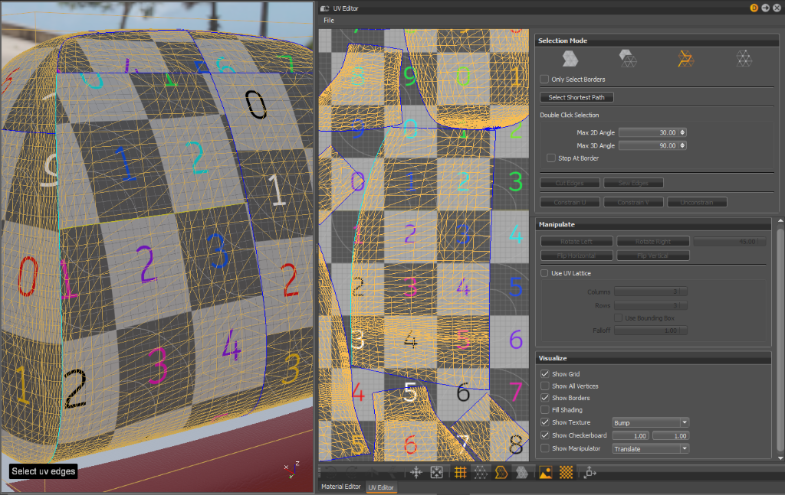Open the File menu
The height and width of the screenshot is (496, 785).
[328, 21]
